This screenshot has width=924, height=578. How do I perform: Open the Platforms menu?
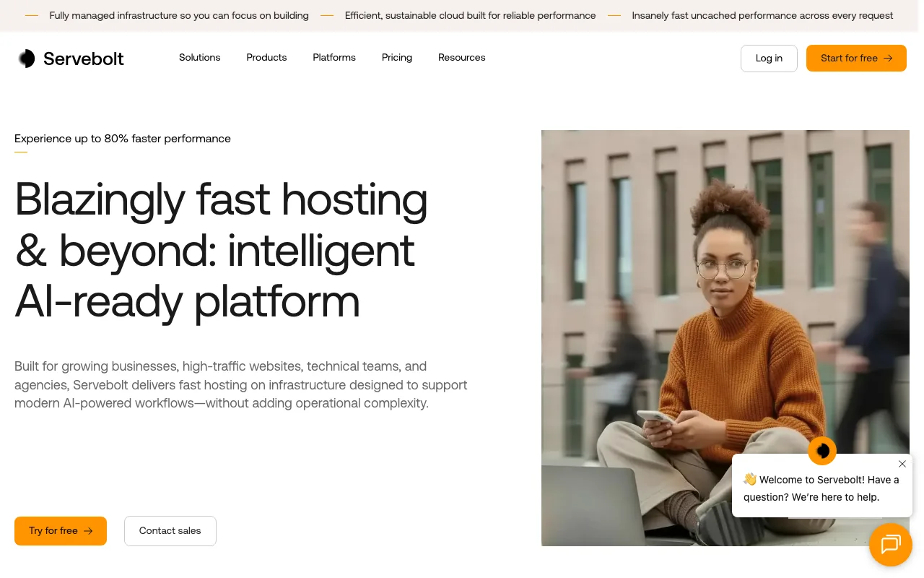334,58
